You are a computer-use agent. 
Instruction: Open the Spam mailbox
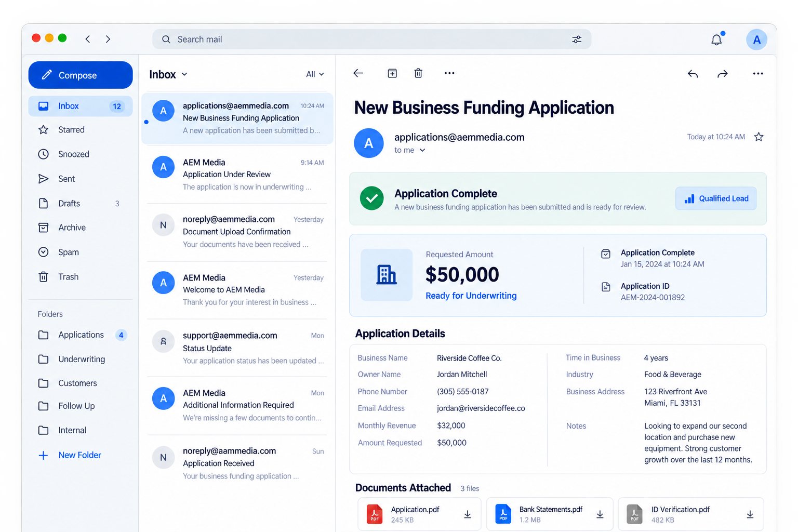tap(81, 252)
